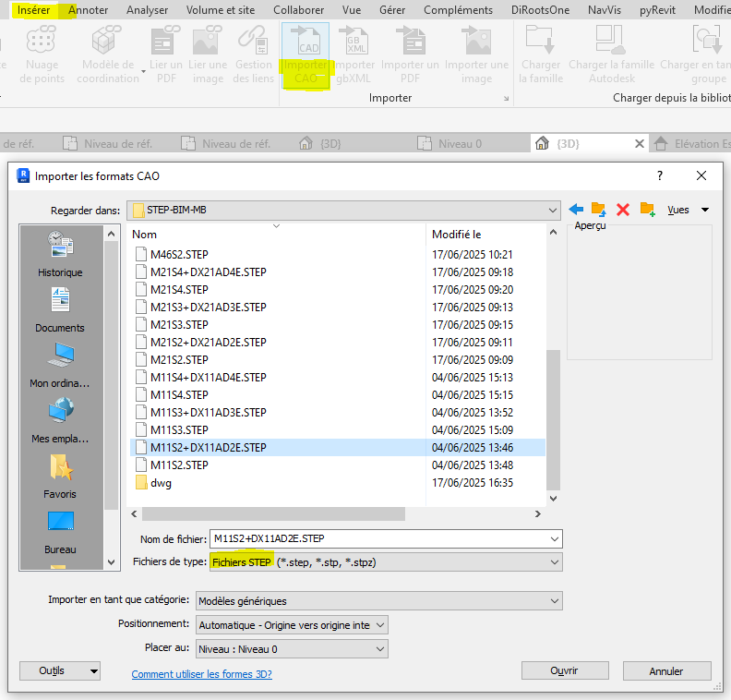This screenshot has width=731, height=700.
Task: Click the red delete X icon
Action: [623, 210]
